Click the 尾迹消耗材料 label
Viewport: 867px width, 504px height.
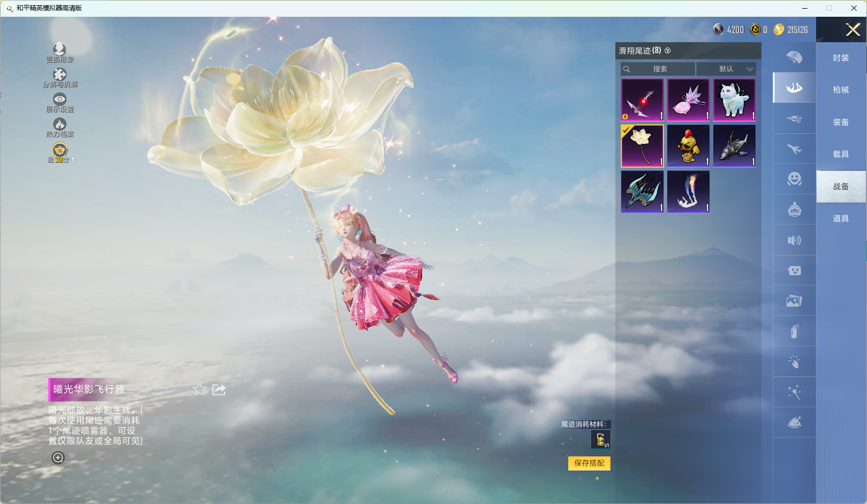click(x=583, y=424)
